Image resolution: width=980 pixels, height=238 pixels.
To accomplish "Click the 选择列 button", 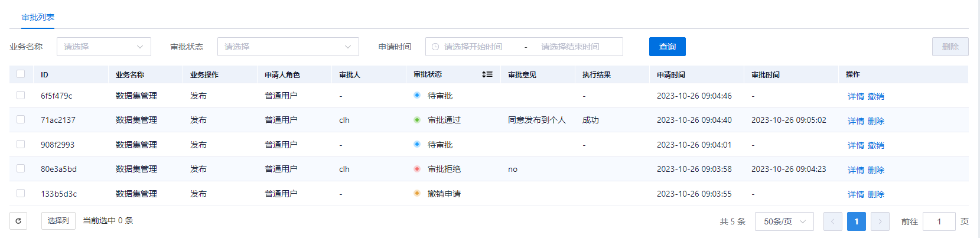I will point(58,221).
